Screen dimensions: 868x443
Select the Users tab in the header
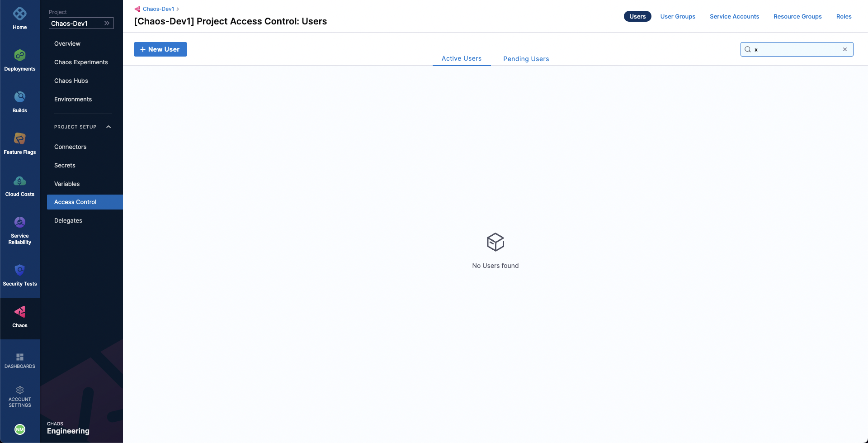click(637, 16)
